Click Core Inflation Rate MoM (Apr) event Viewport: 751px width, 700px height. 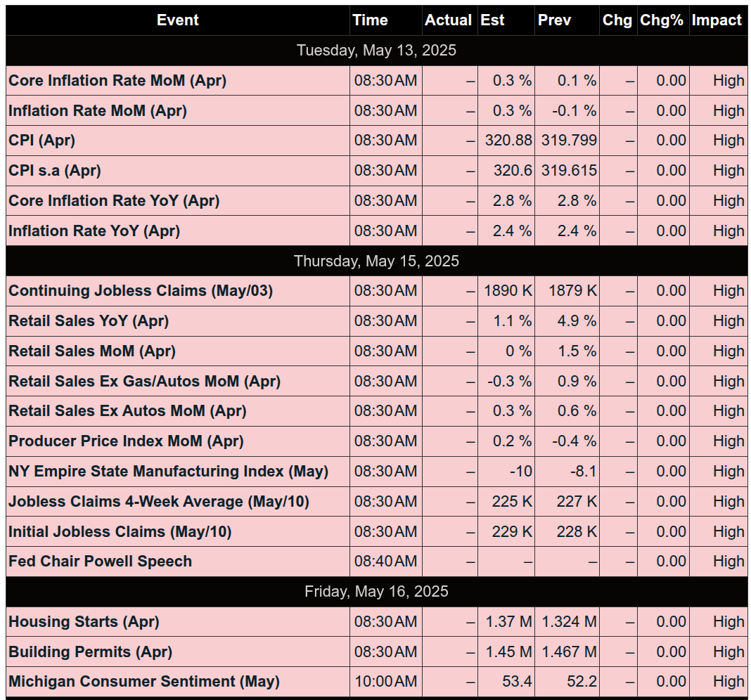(x=117, y=80)
